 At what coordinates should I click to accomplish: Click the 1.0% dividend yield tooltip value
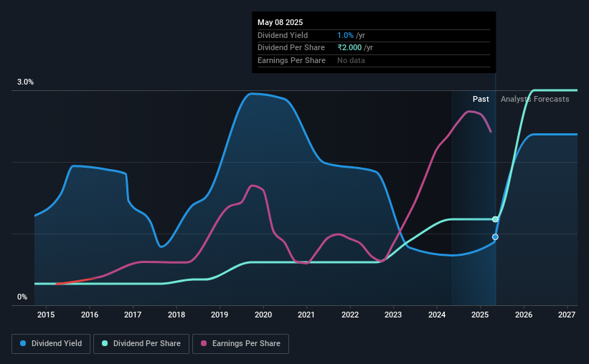tap(345, 35)
